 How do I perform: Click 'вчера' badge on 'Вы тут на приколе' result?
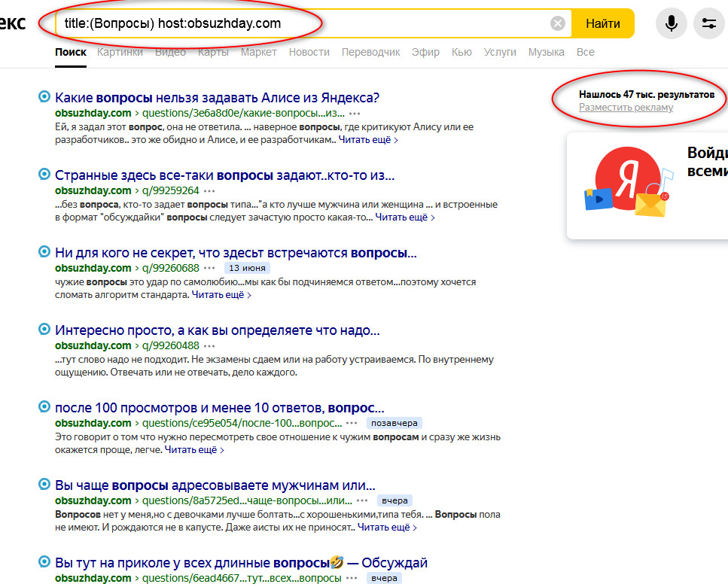pyautogui.click(x=384, y=578)
